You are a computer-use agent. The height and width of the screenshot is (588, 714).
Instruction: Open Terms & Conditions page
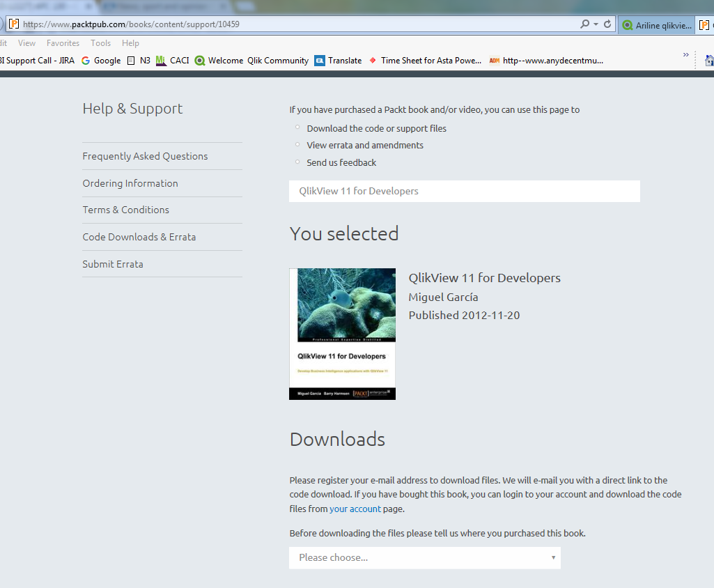tap(125, 210)
